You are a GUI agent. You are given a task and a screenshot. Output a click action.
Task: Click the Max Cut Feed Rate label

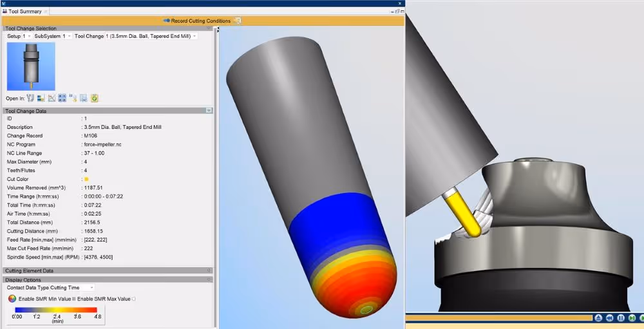click(40, 249)
